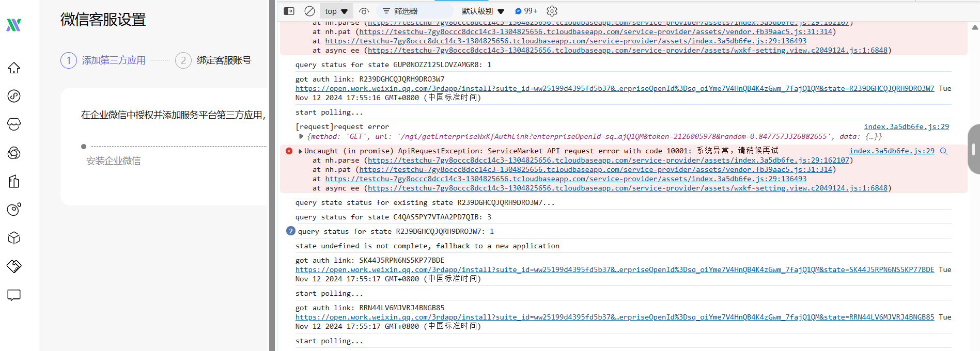Open the customer service headset sidebar icon
Image resolution: width=980 pixels, height=351 pixels.
[14, 124]
